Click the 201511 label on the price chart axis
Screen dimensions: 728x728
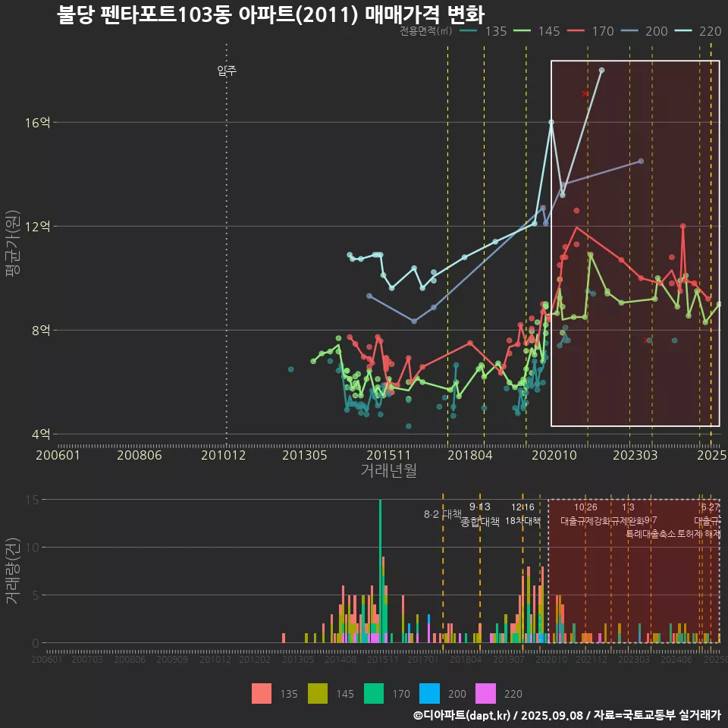pyautogui.click(x=388, y=455)
